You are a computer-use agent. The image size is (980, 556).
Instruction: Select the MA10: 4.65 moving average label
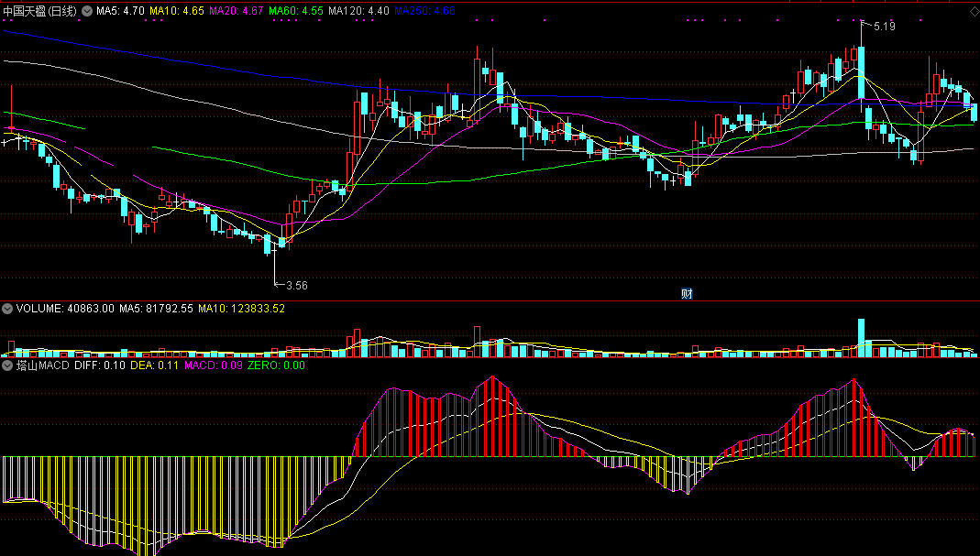click(177, 11)
